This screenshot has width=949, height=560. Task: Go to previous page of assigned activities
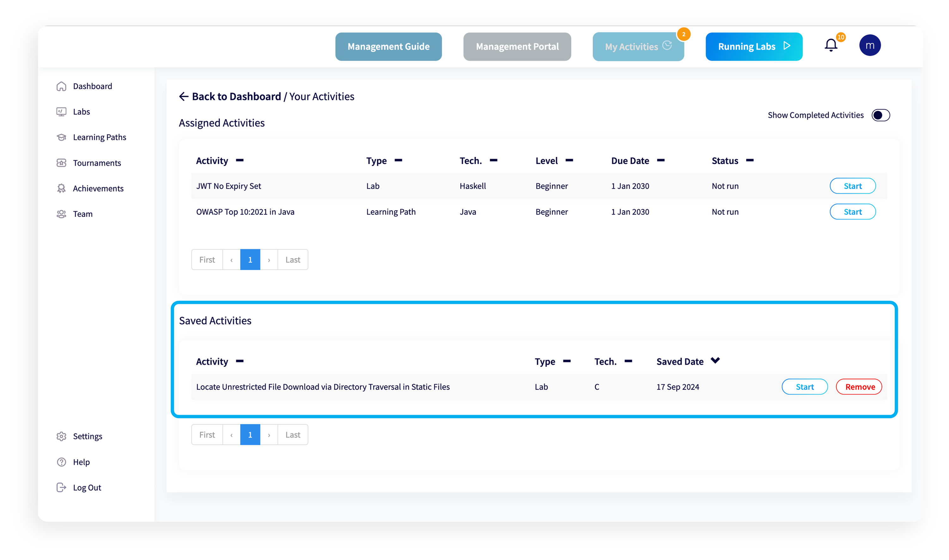point(231,260)
